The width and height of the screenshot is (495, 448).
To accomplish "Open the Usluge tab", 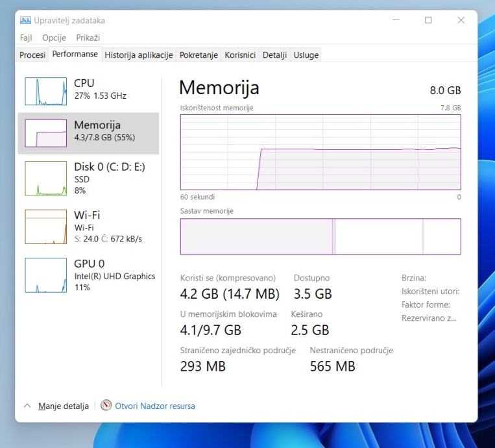I will click(306, 55).
